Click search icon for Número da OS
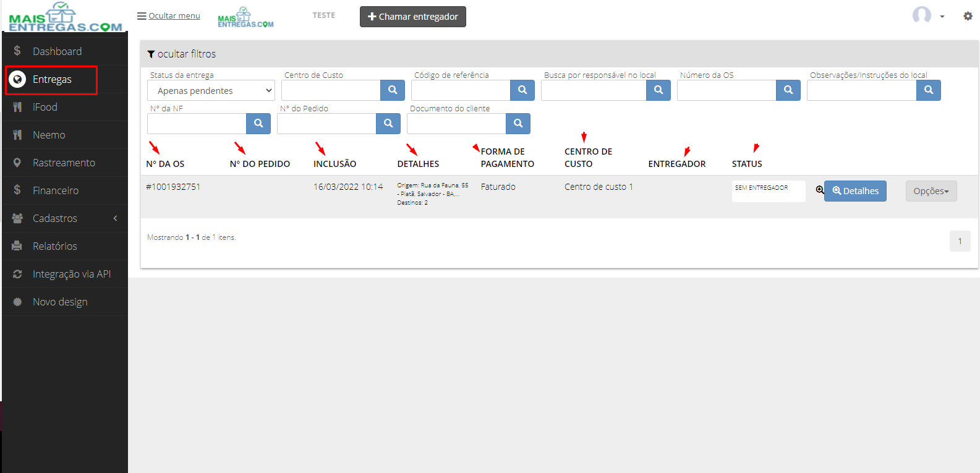 point(788,90)
